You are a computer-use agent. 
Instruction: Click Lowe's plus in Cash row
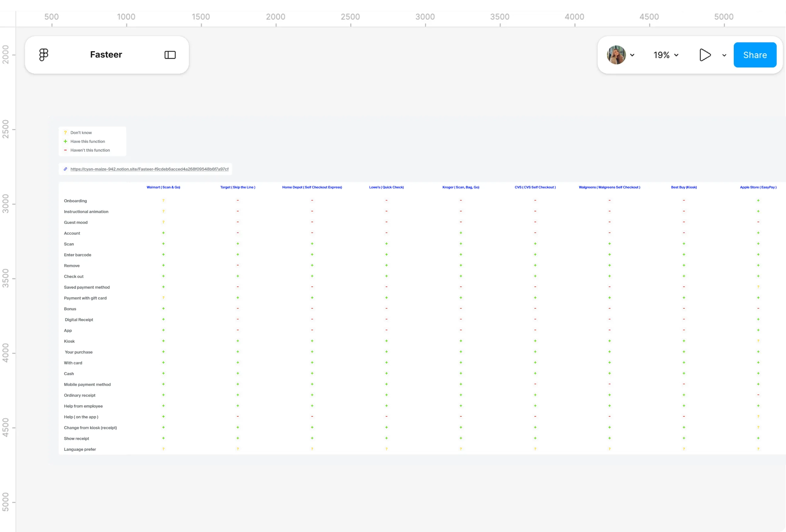click(x=387, y=374)
